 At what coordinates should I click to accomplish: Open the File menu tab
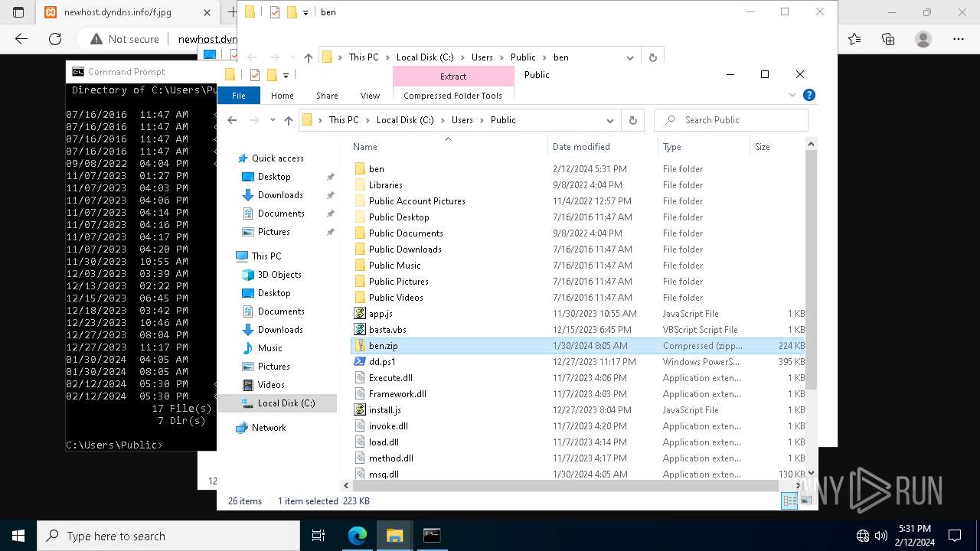click(x=239, y=96)
